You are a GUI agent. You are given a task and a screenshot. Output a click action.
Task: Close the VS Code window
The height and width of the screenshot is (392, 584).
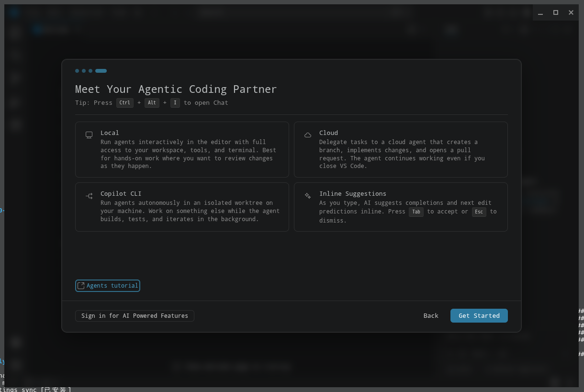[x=571, y=13]
